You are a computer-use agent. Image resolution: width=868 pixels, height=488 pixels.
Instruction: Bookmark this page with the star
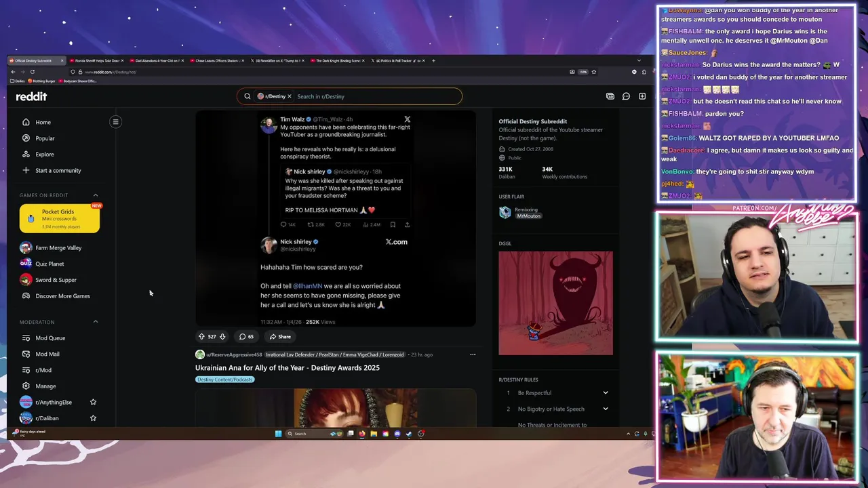click(x=594, y=72)
